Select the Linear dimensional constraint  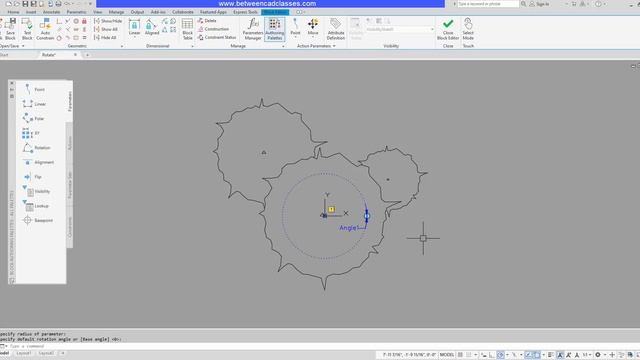134,28
